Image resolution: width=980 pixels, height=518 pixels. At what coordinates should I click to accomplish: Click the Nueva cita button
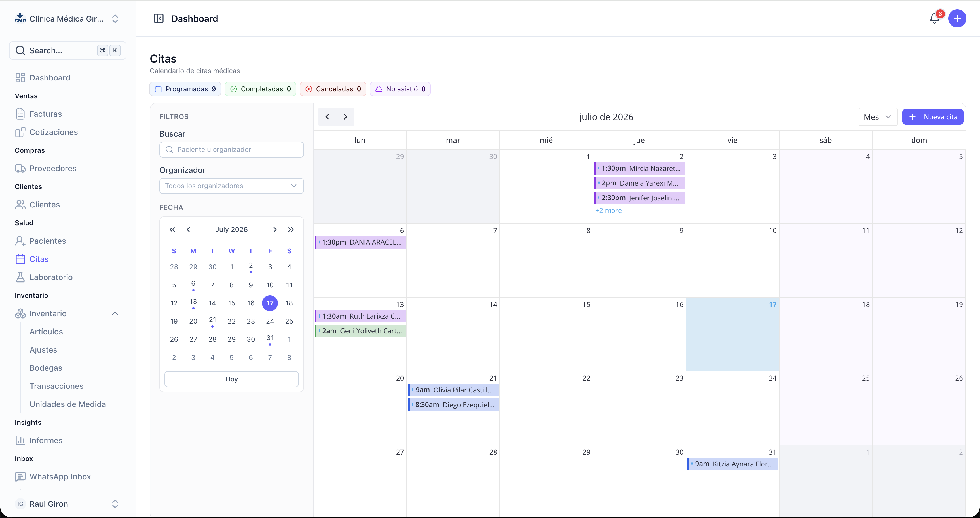(x=932, y=117)
